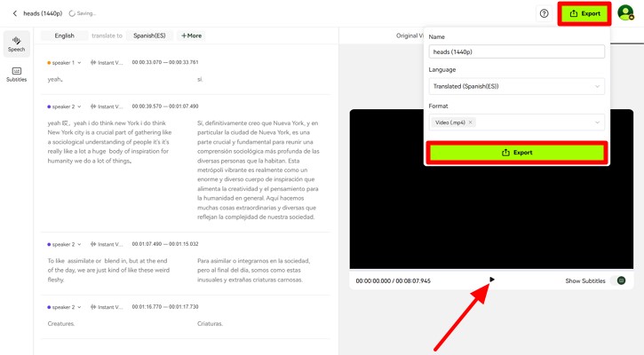Click the translated text 'sí.'
The height and width of the screenshot is (355, 644).
click(x=200, y=79)
